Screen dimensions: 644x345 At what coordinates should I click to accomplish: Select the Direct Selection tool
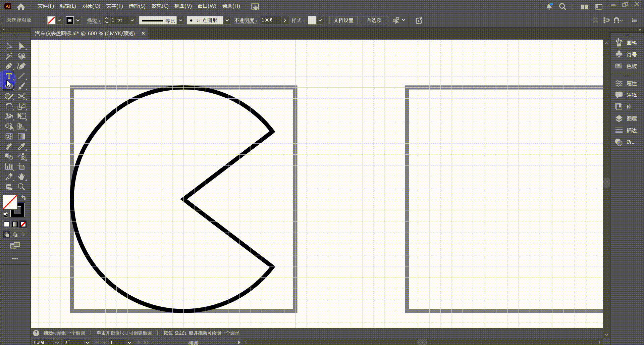pos(21,46)
